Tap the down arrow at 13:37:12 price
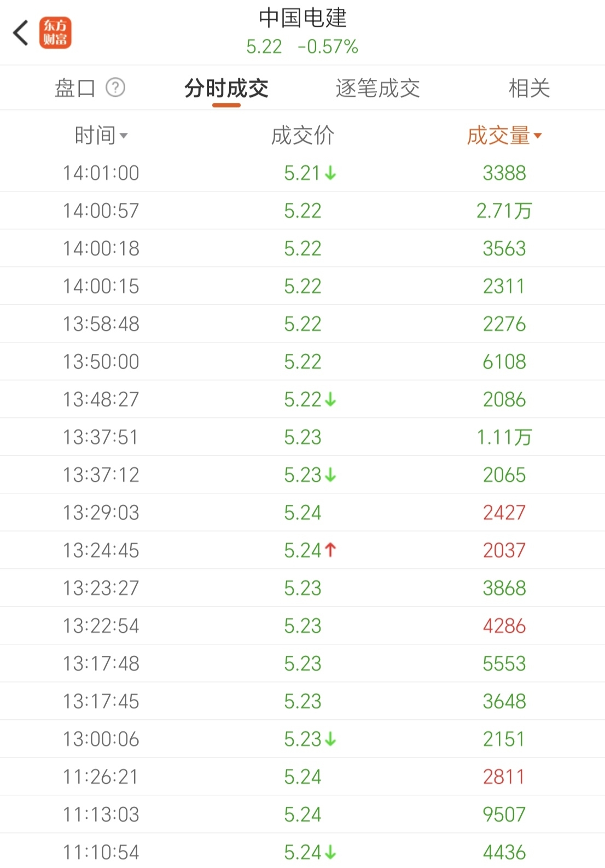605x868 pixels. [330, 475]
